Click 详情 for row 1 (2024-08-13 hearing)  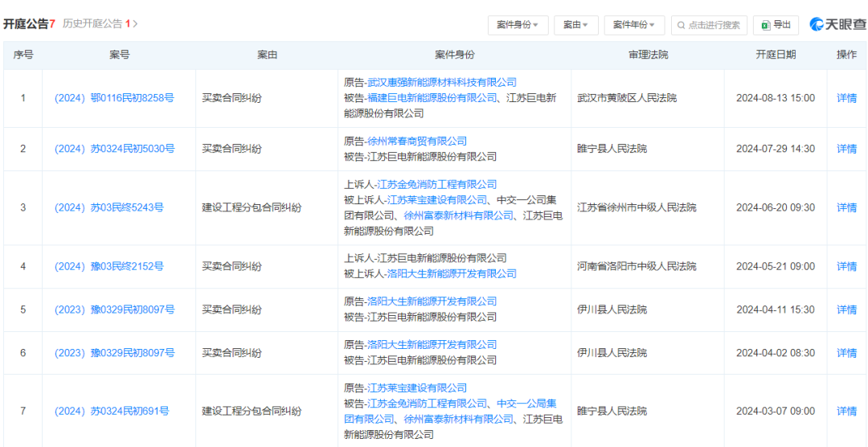tap(846, 99)
